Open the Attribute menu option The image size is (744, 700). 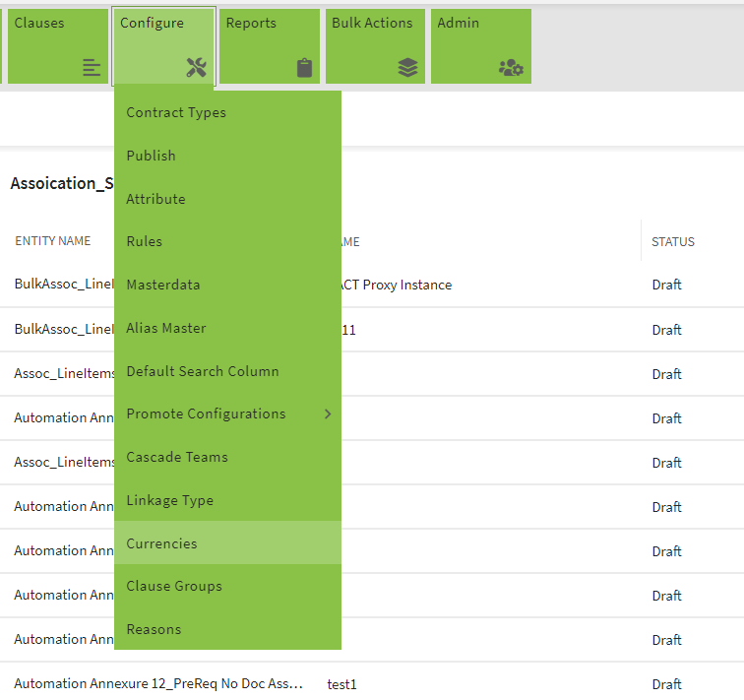coord(155,199)
